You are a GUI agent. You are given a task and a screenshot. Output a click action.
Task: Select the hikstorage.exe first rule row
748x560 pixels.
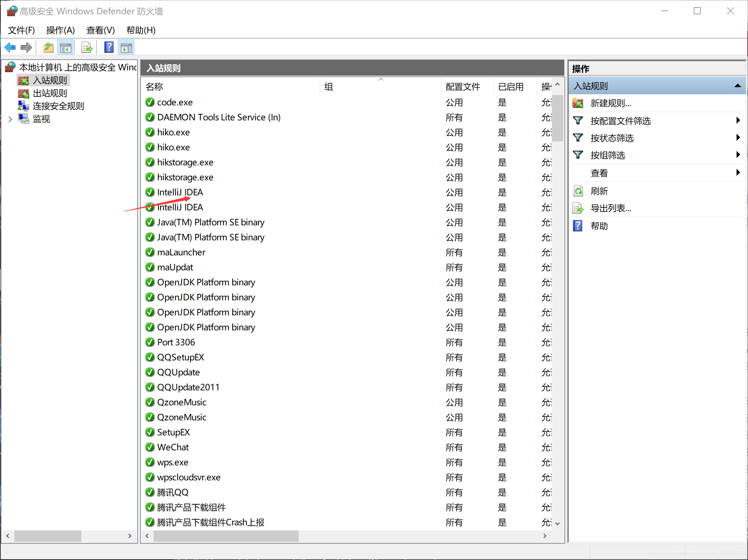coord(185,162)
